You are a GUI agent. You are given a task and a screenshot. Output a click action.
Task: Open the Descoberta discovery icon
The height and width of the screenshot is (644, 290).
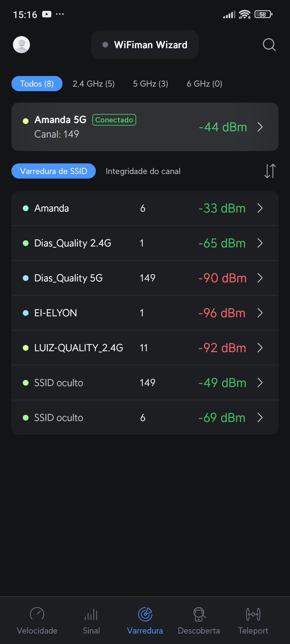[199, 614]
